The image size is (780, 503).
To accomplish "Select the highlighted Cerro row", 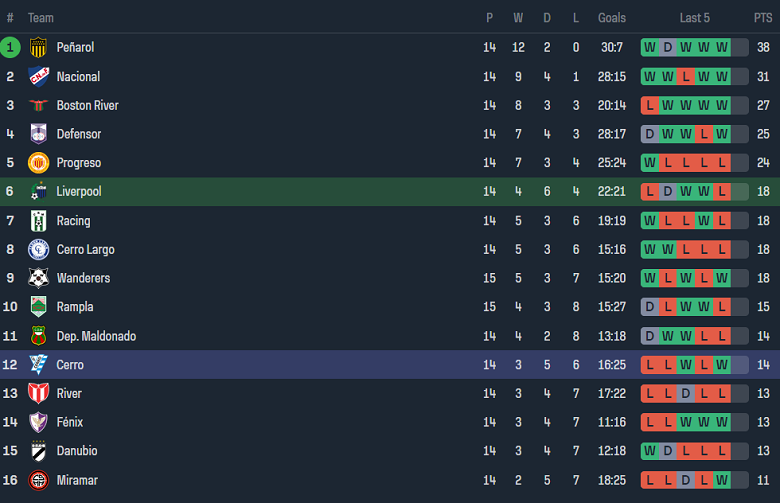I will (x=390, y=365).
